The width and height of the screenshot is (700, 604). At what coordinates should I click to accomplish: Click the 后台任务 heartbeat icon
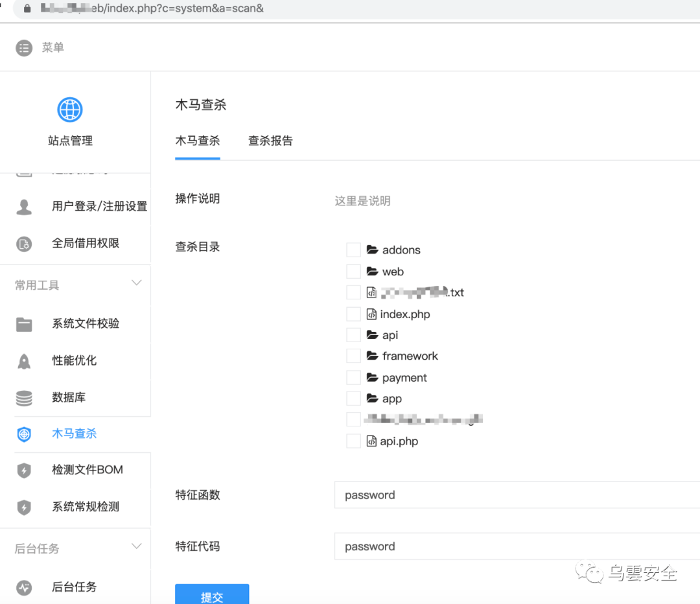pyautogui.click(x=24, y=587)
